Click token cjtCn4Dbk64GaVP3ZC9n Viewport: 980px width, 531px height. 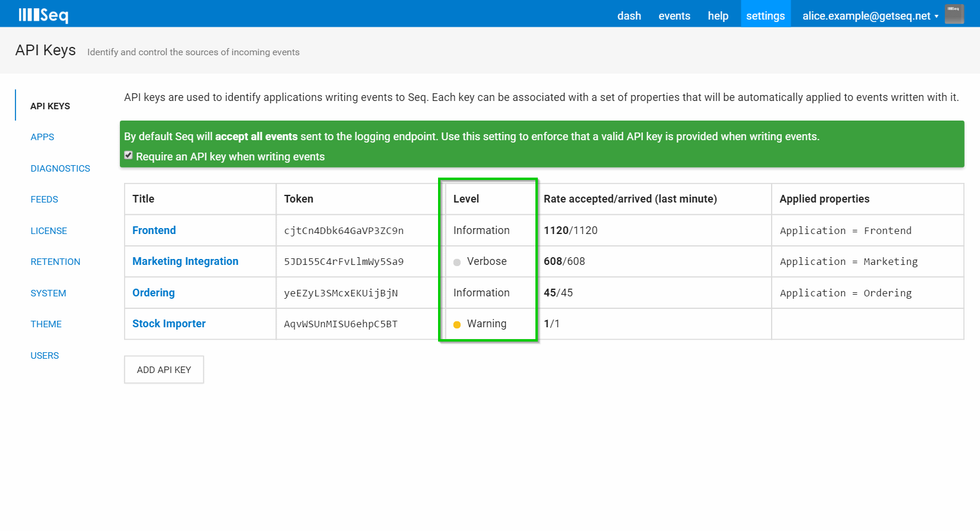344,230
